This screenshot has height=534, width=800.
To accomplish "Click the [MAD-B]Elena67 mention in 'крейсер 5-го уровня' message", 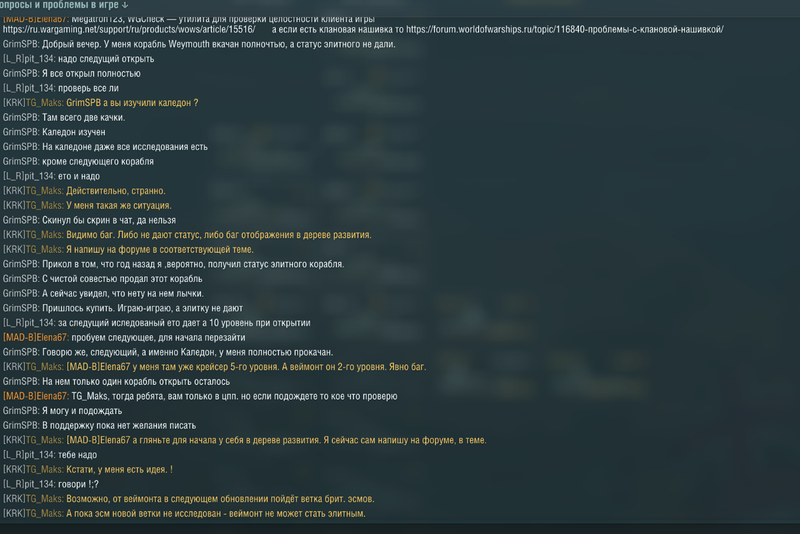I will (x=98, y=367).
